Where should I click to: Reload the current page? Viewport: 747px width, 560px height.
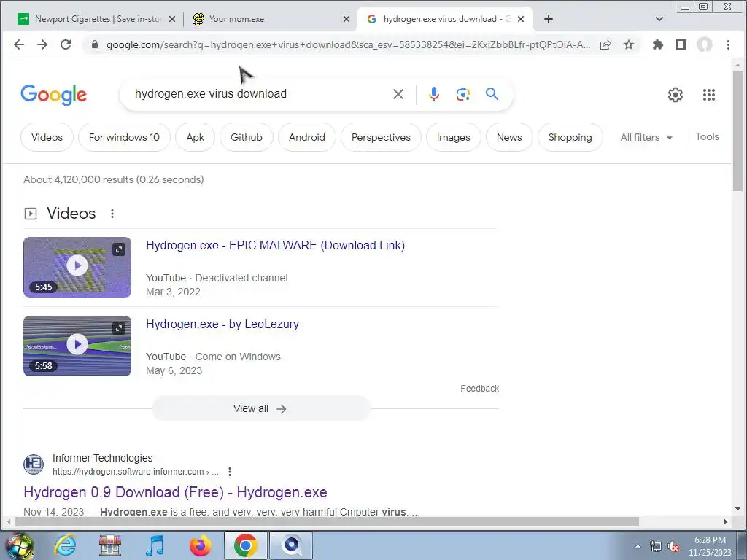(66, 44)
